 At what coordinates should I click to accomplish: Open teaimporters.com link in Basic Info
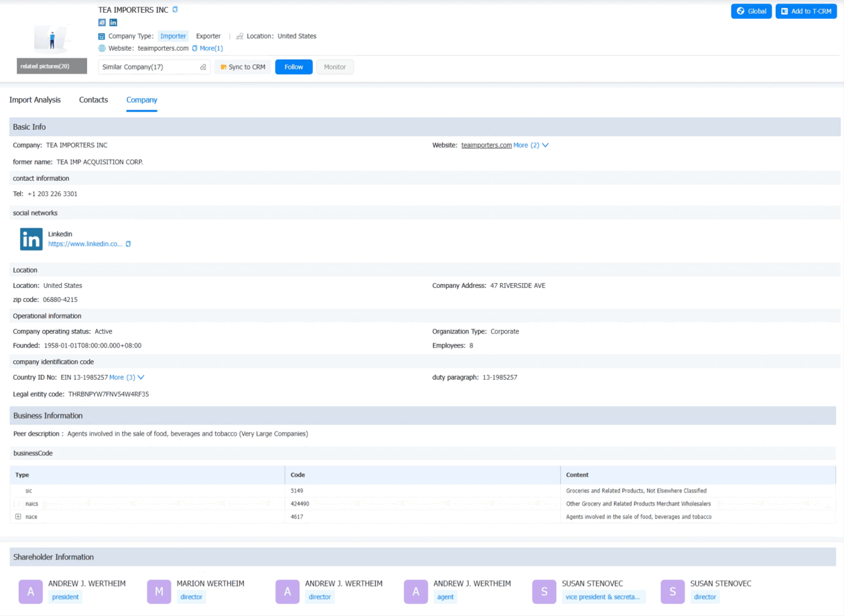click(x=486, y=145)
